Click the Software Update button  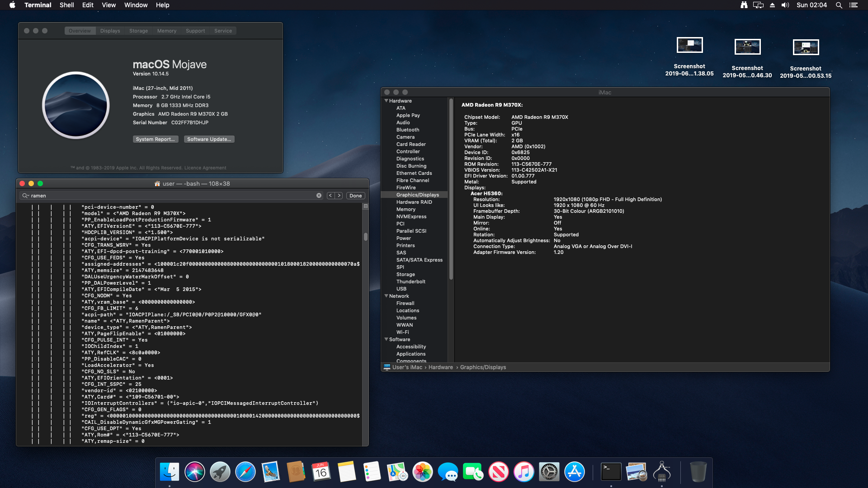(209, 139)
